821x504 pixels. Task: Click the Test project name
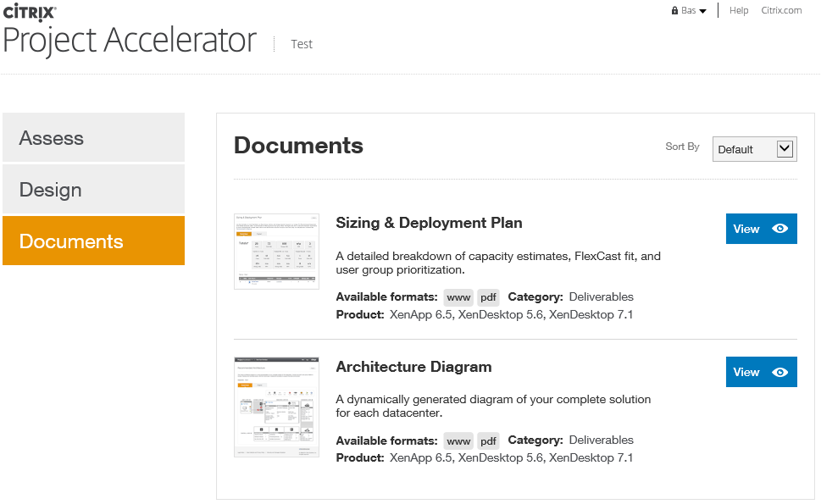(302, 44)
